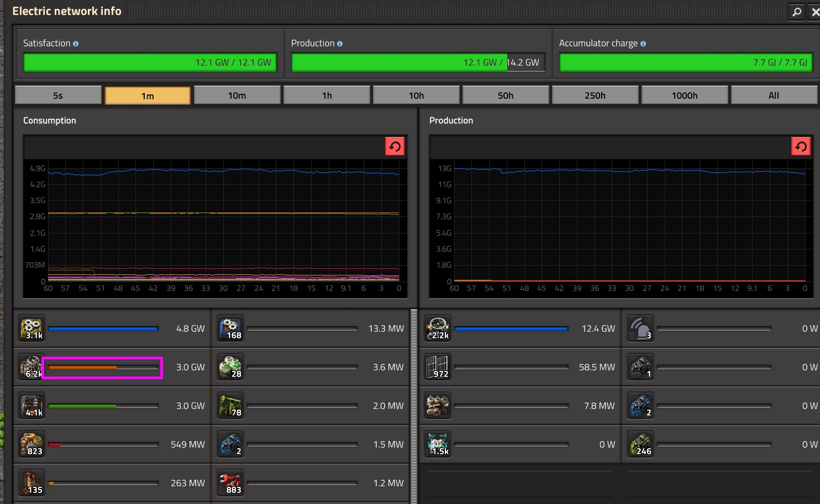Click the 12.4 GW production value

(x=598, y=328)
